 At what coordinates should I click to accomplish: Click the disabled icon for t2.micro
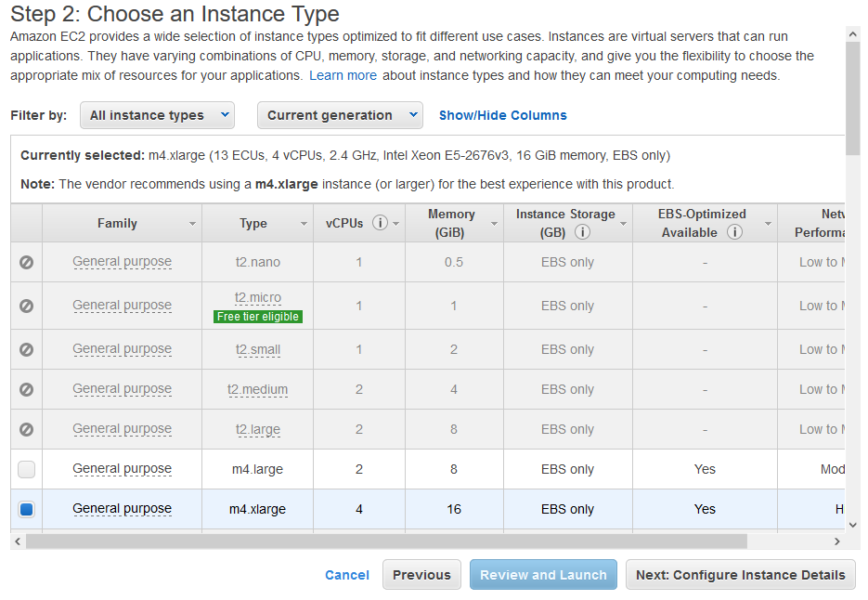pyautogui.click(x=26, y=306)
